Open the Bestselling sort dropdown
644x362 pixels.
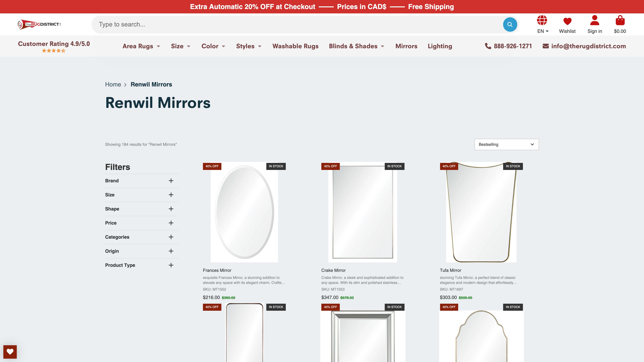tap(506, 144)
